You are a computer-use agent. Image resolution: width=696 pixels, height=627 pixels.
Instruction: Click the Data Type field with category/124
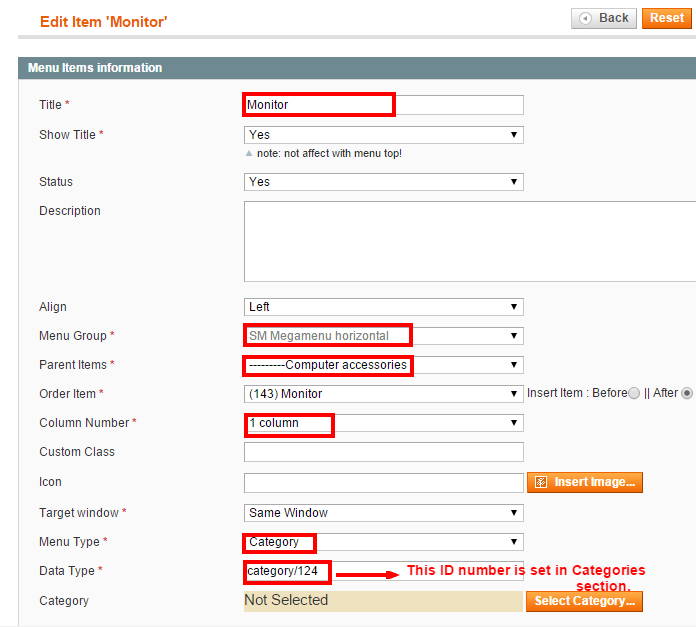384,571
